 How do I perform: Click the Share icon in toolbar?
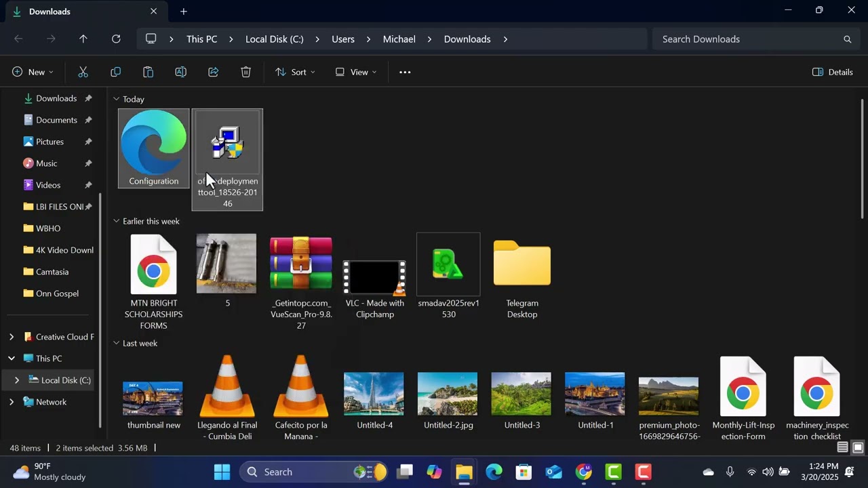[214, 72]
